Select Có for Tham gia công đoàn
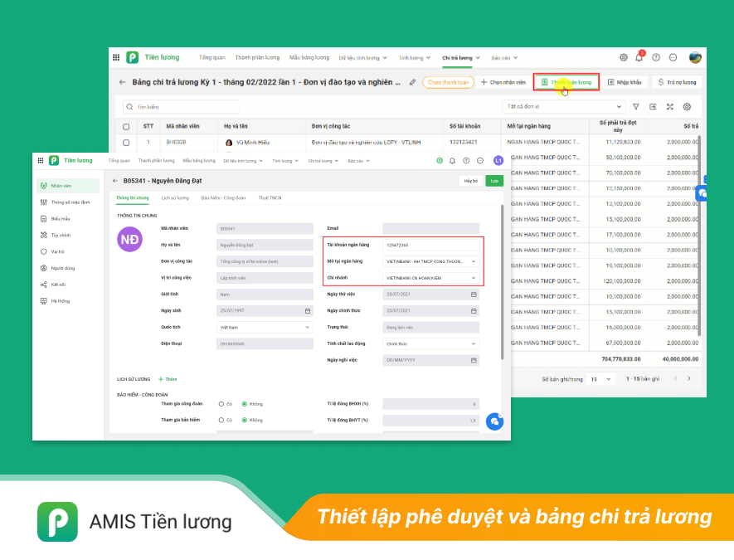The width and height of the screenshot is (734, 560). [x=221, y=404]
